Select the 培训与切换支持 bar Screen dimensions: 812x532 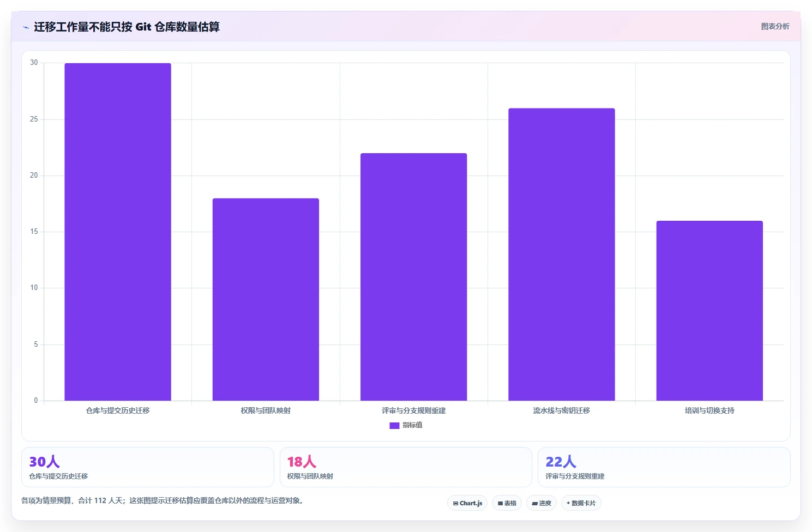click(709, 311)
